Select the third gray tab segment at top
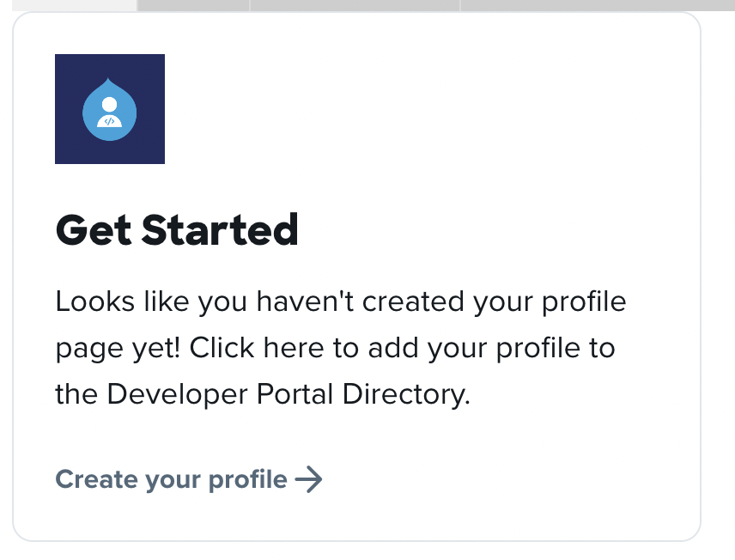 [355, 4]
